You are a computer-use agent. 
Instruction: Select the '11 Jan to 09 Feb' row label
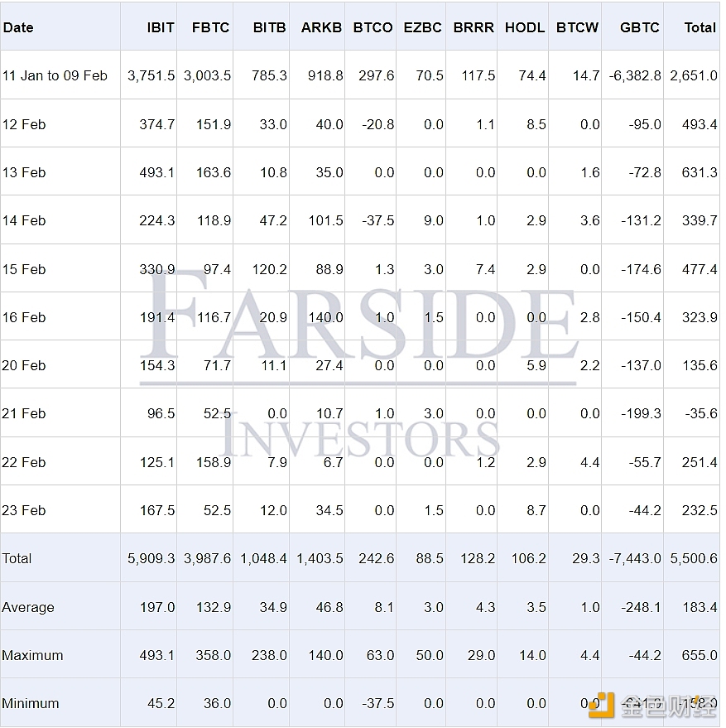click(x=55, y=75)
